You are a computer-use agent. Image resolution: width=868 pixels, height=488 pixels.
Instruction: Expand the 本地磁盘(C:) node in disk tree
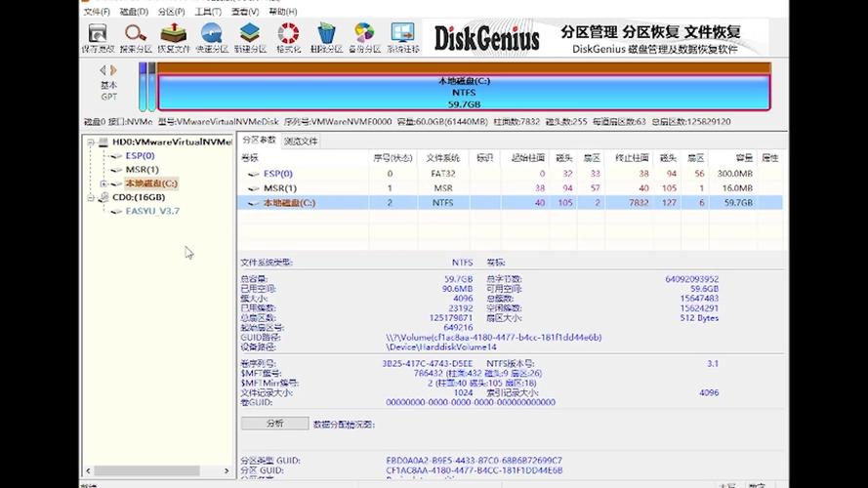coord(103,183)
